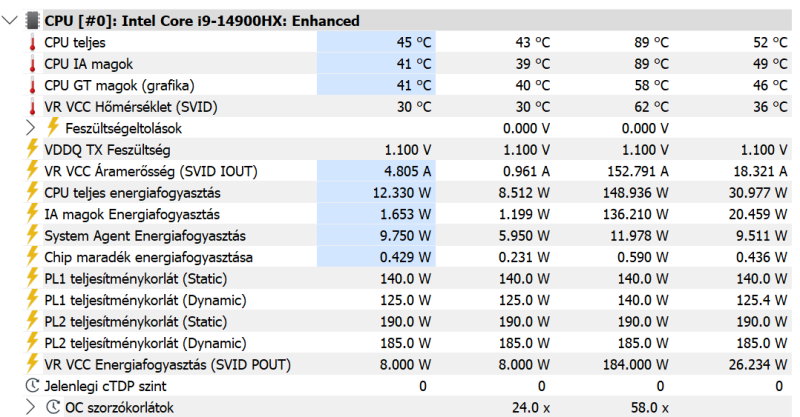Select the OC szorzókorlátok label

point(119,407)
